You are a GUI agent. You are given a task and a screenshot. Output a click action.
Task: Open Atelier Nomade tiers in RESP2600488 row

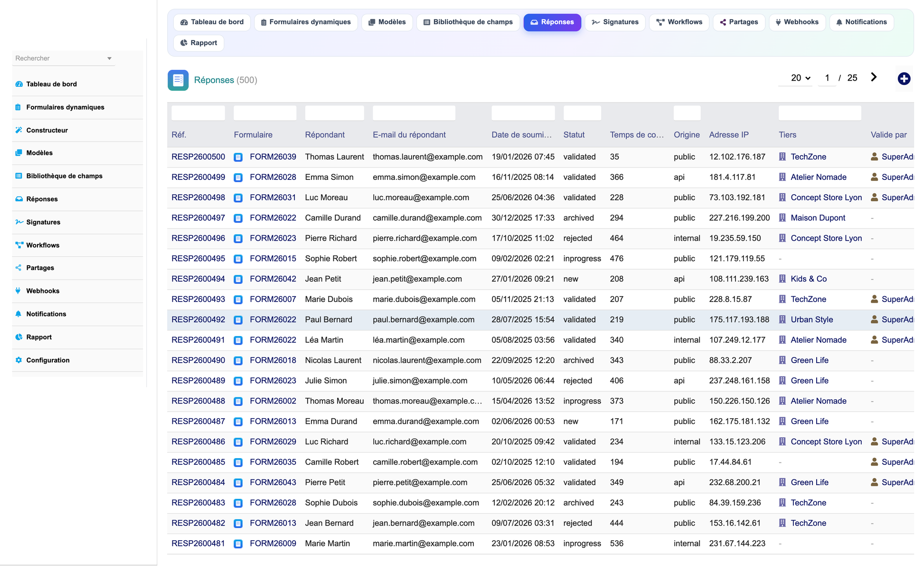click(819, 401)
